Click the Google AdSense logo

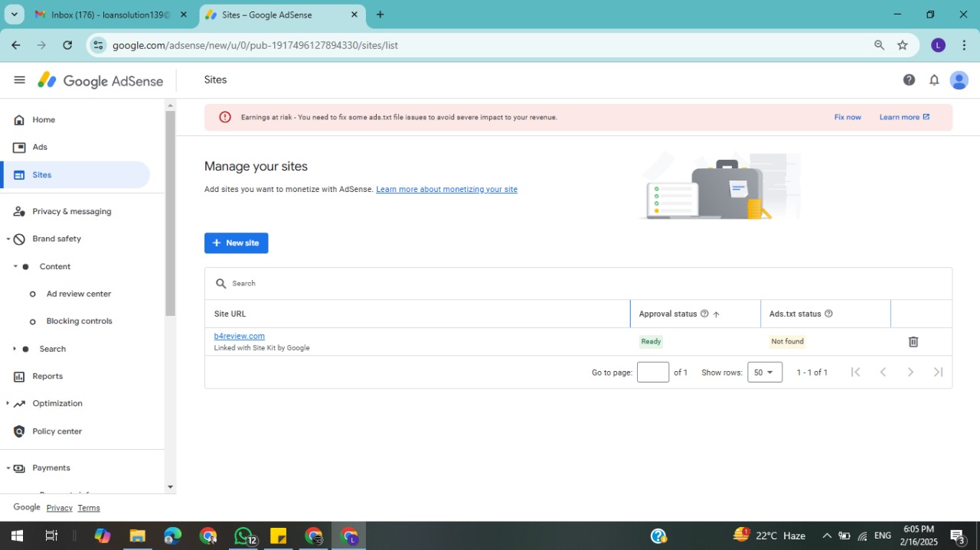(100, 80)
